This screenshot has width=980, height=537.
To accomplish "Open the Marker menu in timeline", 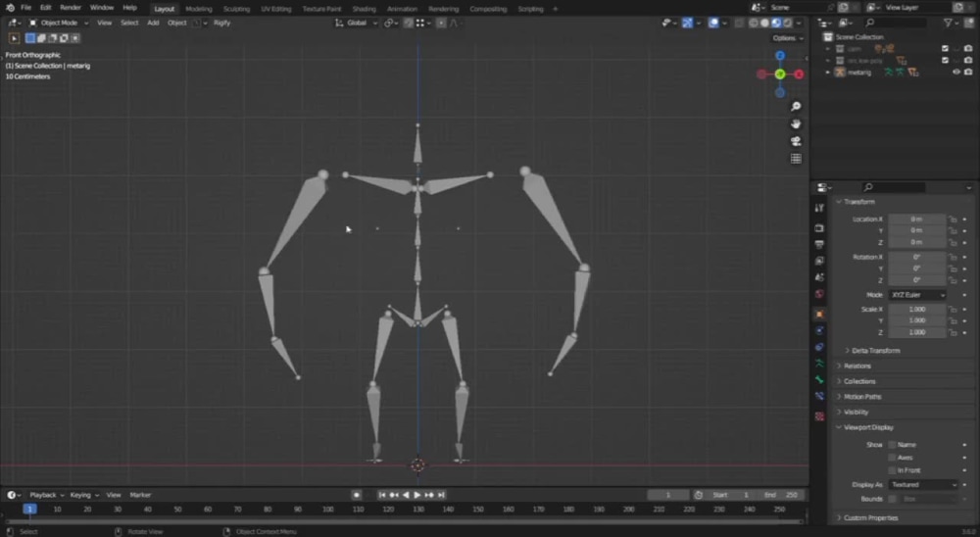I will tap(140, 495).
